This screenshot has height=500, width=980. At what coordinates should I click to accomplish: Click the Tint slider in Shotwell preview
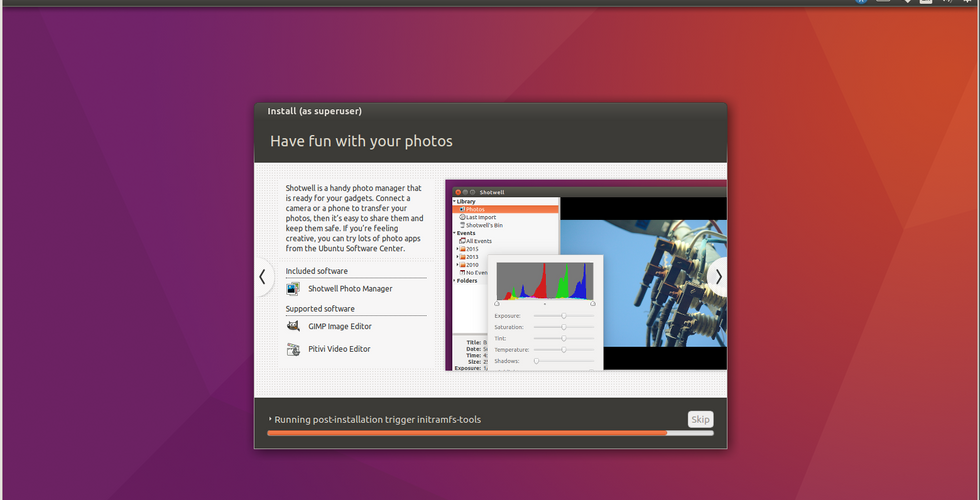563,338
